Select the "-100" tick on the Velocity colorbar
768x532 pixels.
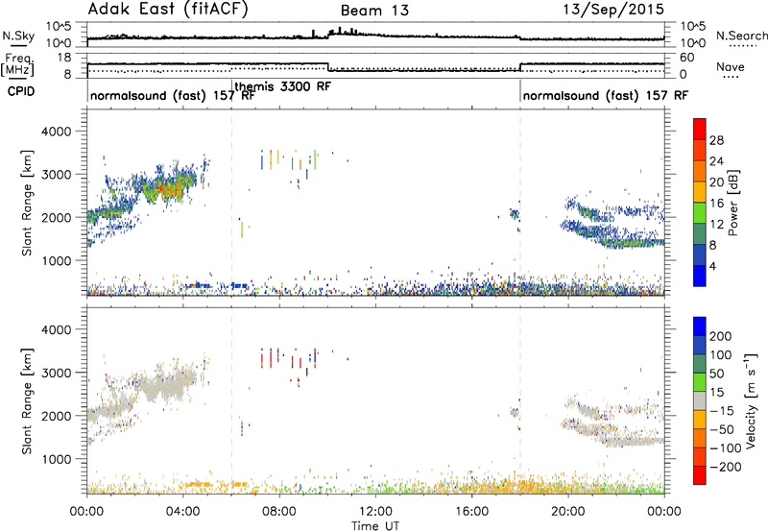[725, 448]
